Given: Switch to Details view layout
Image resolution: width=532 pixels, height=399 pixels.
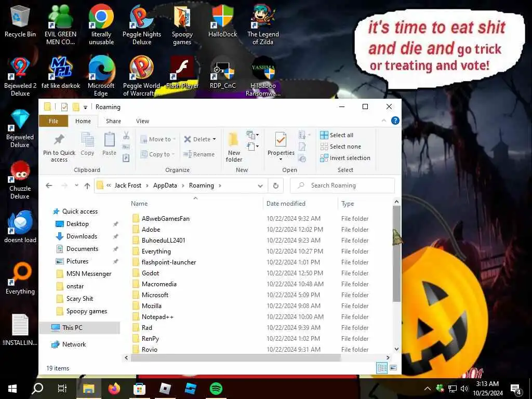Looking at the screenshot, I should click(x=382, y=368).
